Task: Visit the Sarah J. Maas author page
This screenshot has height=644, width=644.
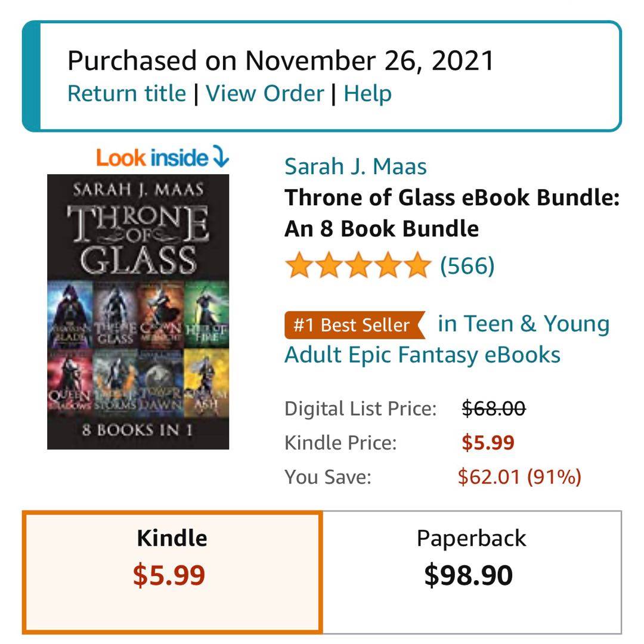Action: click(x=355, y=166)
